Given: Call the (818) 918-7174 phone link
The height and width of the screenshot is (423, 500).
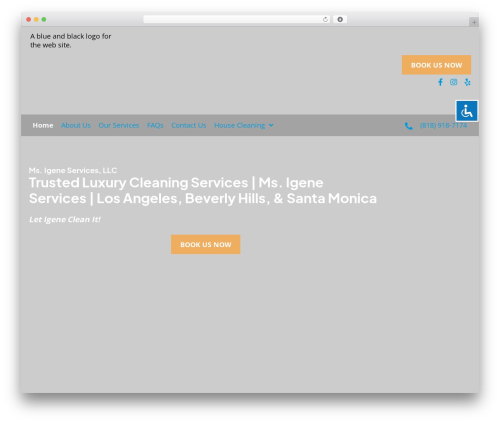Looking at the screenshot, I should [x=443, y=125].
